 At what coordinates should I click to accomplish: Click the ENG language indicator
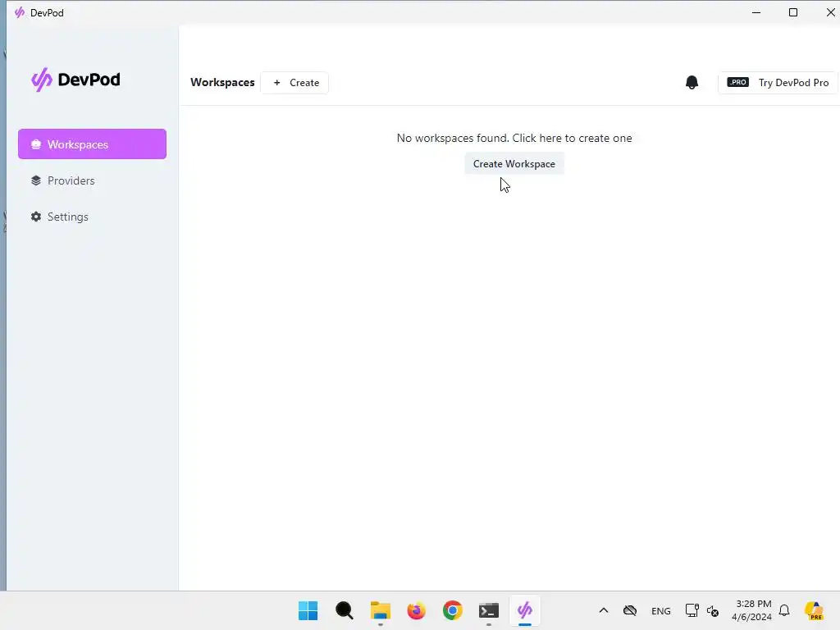[660, 610]
